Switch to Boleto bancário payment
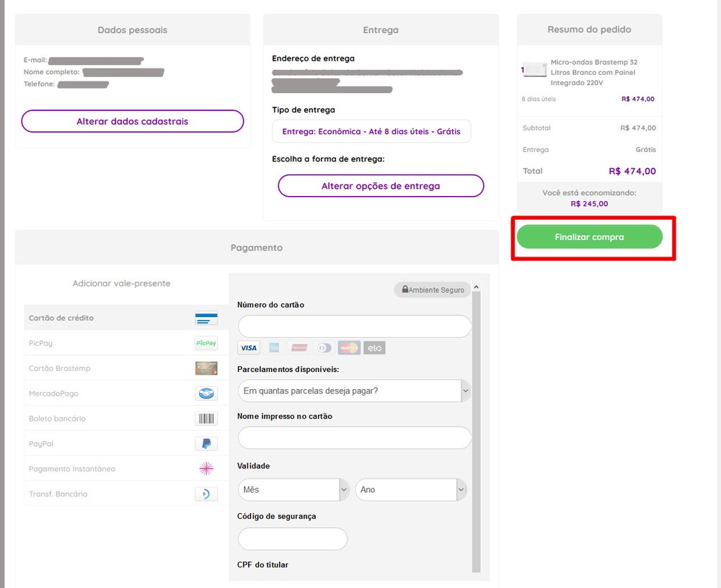This screenshot has height=588, width=721. coord(126,419)
